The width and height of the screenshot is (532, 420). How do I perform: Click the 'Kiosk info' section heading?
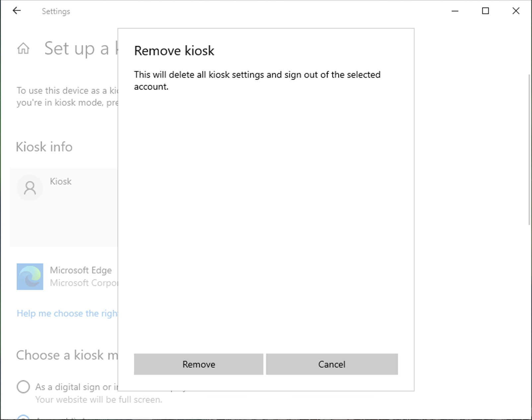[x=44, y=147]
